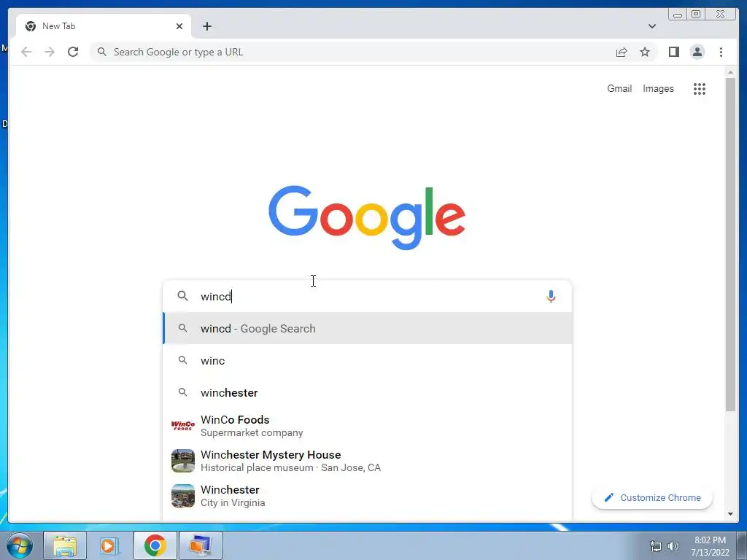Open the Gmail link

(619, 88)
